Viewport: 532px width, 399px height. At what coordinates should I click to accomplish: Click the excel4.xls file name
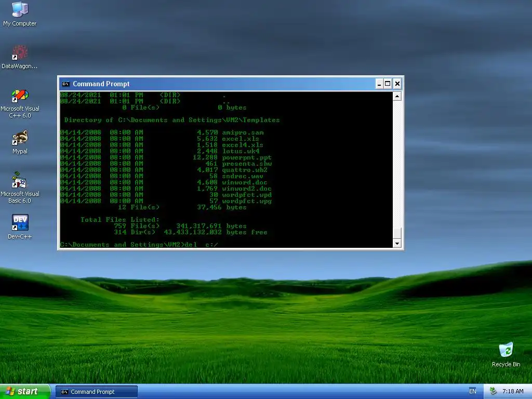pos(242,145)
